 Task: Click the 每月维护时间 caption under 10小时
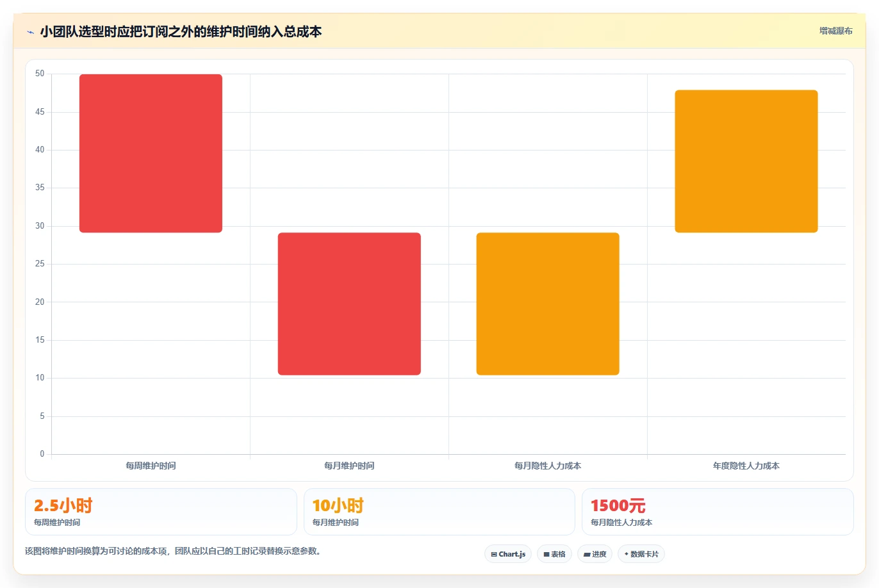(x=336, y=523)
